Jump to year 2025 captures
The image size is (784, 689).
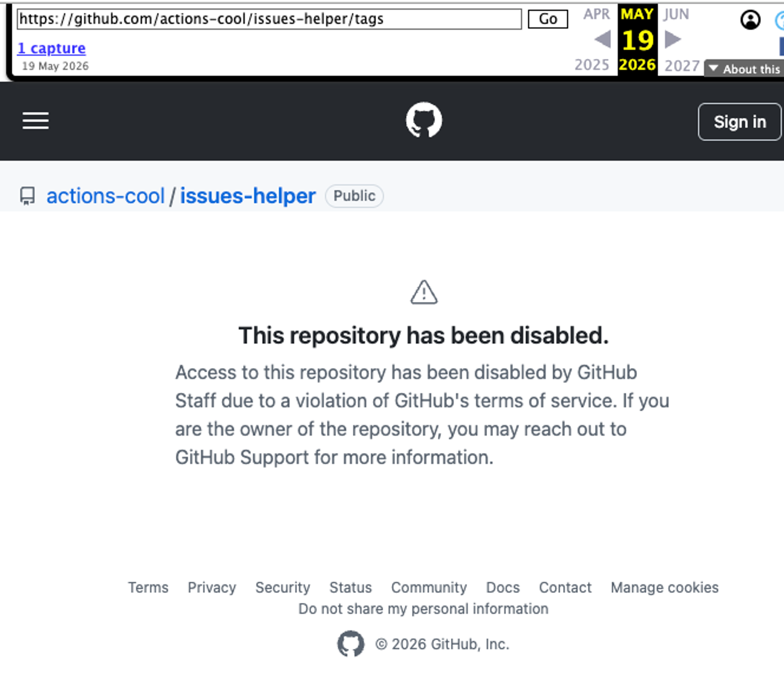pos(591,65)
